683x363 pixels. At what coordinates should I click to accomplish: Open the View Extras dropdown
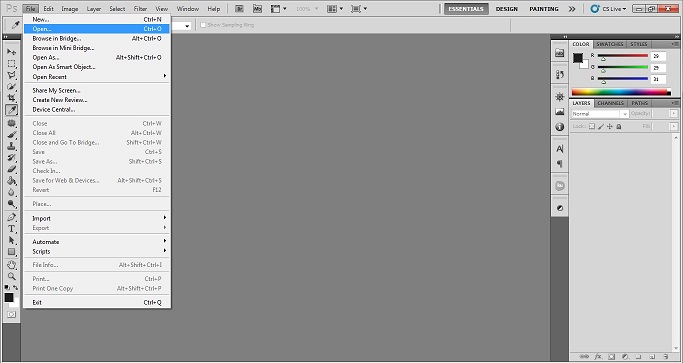(x=279, y=9)
